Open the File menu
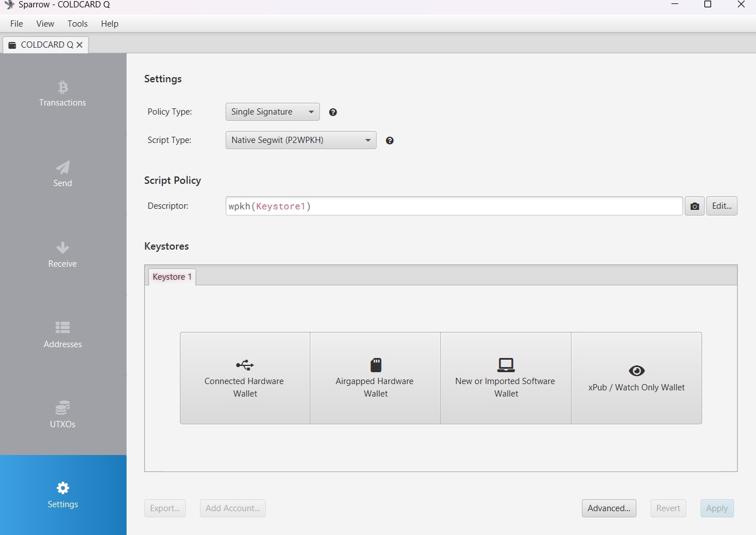Viewport: 756px width, 535px height. click(16, 24)
